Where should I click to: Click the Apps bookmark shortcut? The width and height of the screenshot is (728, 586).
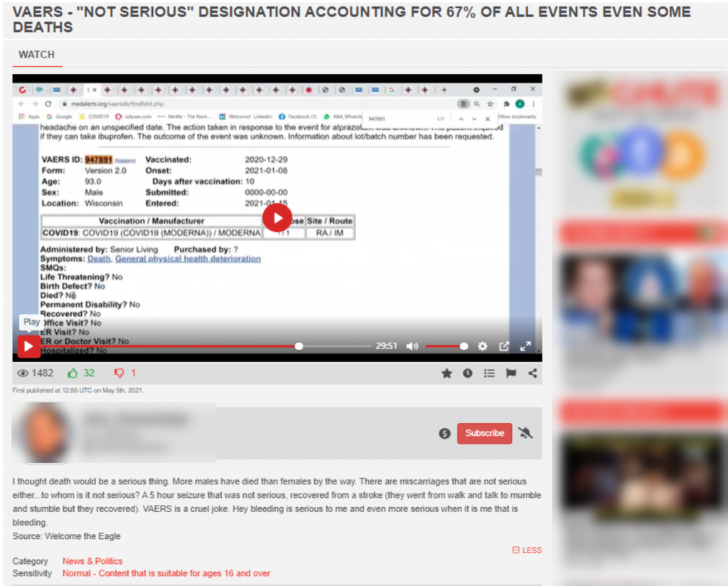pos(28,117)
